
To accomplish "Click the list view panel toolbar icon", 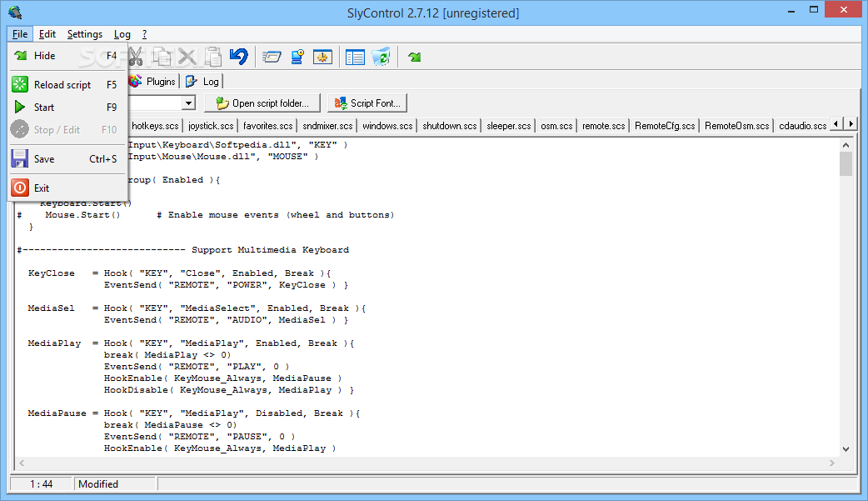I will (355, 57).
